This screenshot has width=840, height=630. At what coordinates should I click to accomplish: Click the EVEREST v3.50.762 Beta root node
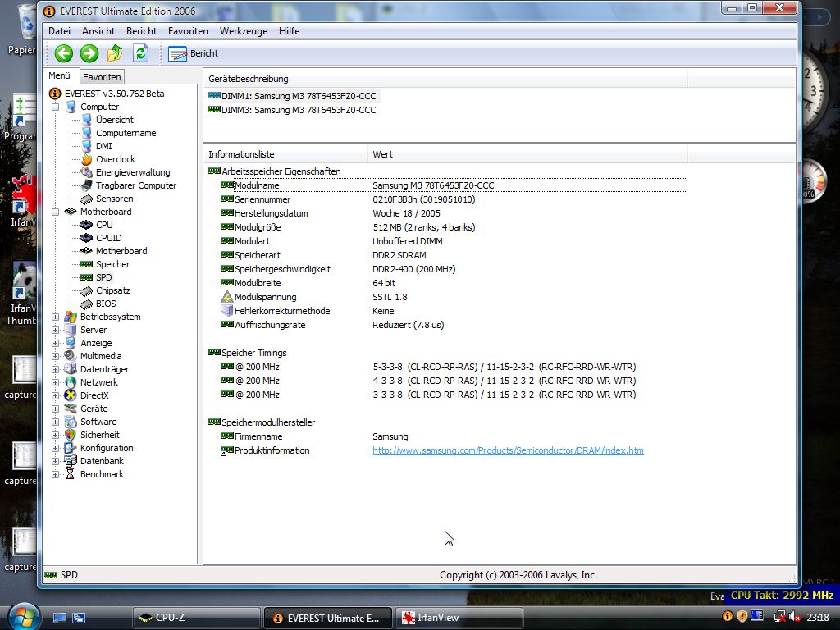click(x=114, y=94)
